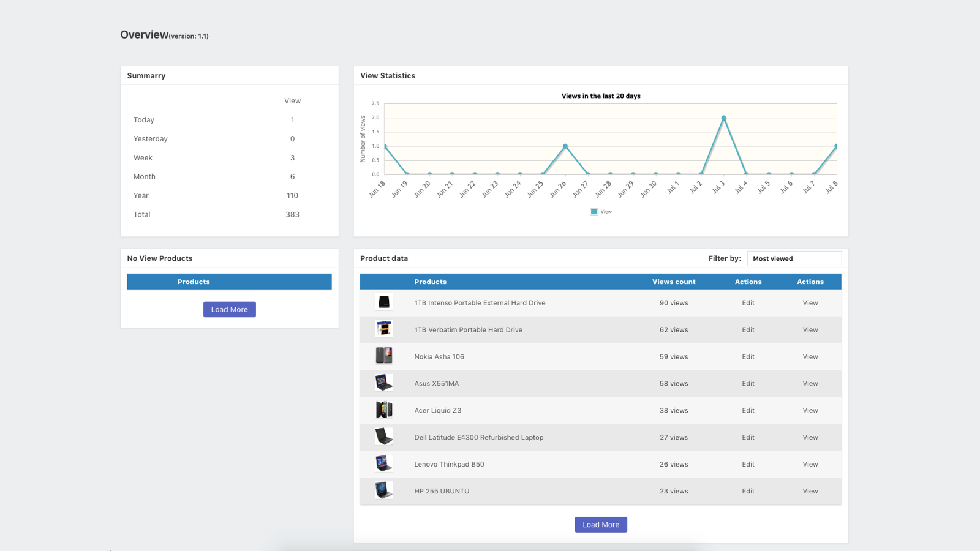Click the Nokia Asha 106 product image

pyautogui.click(x=384, y=356)
